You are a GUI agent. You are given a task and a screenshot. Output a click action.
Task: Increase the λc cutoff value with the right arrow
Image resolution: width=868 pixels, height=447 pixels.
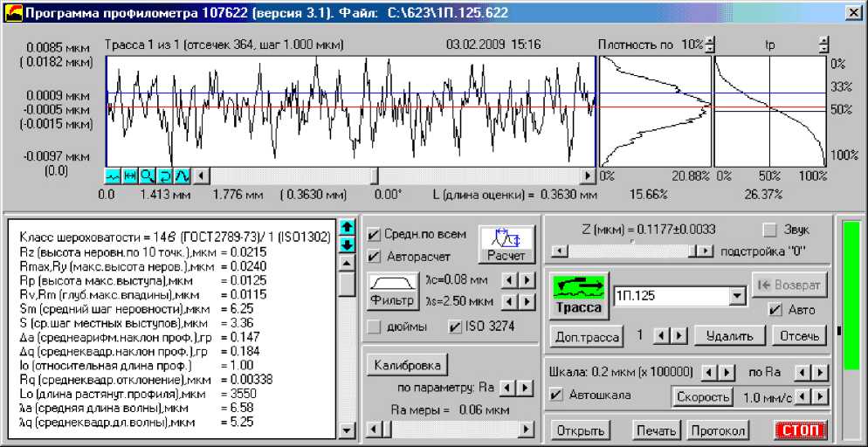[x=527, y=280]
